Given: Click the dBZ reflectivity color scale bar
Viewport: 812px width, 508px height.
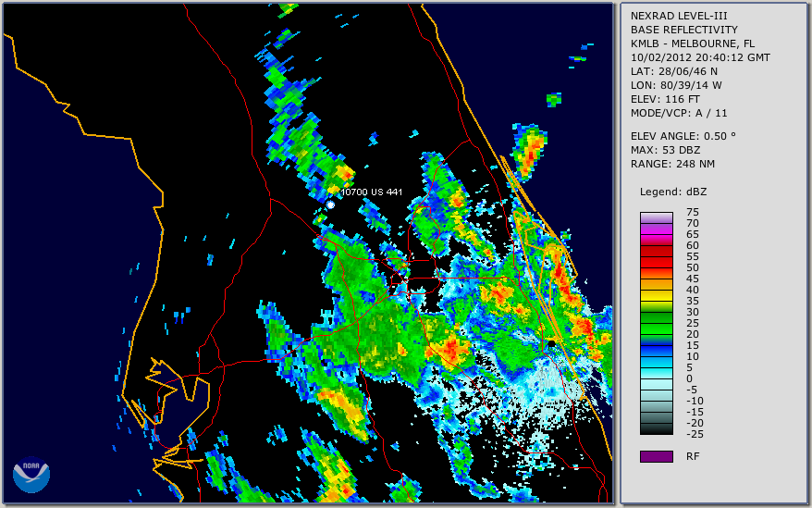Looking at the screenshot, I should pyautogui.click(x=656, y=324).
